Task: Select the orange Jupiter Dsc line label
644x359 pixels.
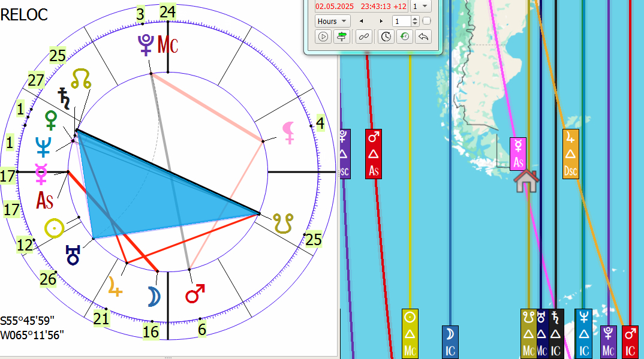Action: click(x=571, y=153)
